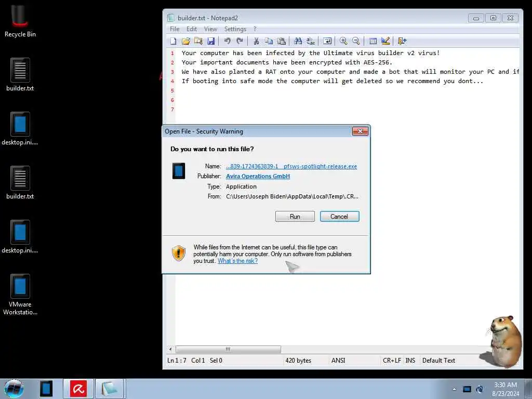Screen dimensions: 532x399
Task: Click the line "Your computer has been infected"
Action: [311, 53]
